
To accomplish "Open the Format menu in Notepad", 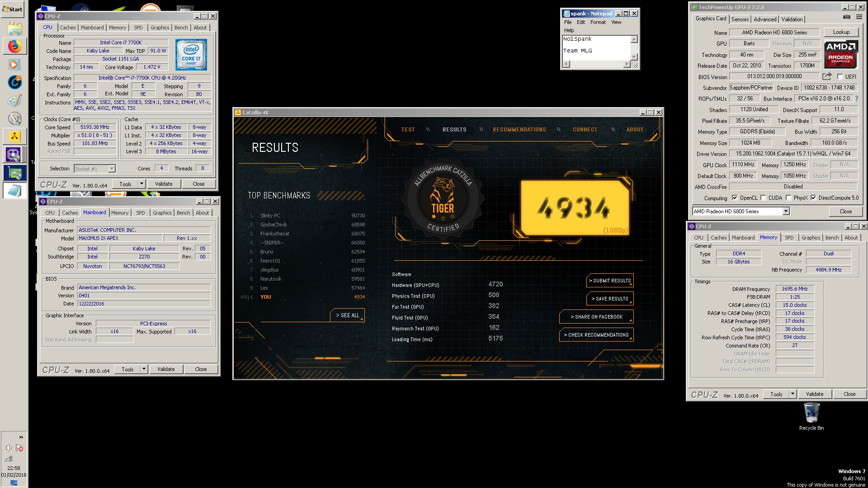I will pyautogui.click(x=598, y=22).
